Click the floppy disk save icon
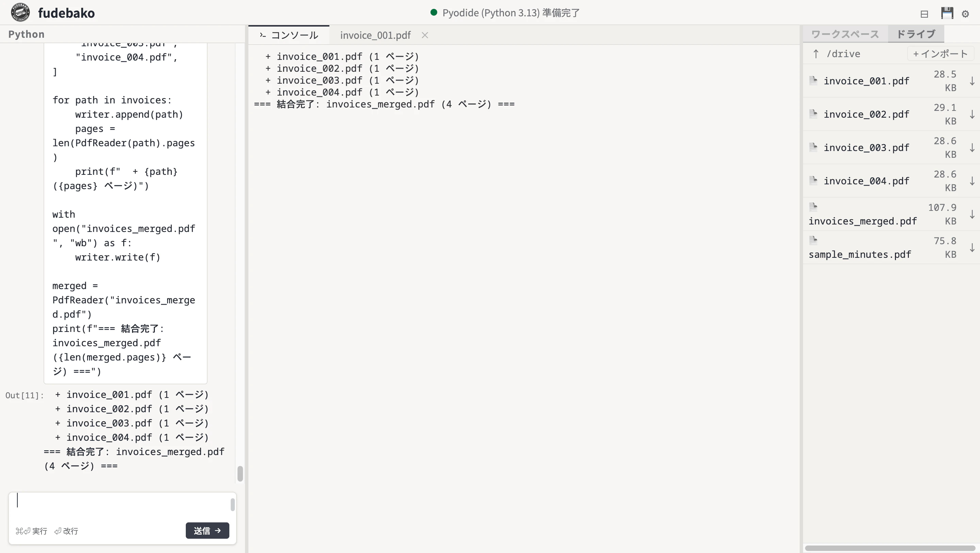Viewport: 980px width, 553px height. tap(947, 13)
